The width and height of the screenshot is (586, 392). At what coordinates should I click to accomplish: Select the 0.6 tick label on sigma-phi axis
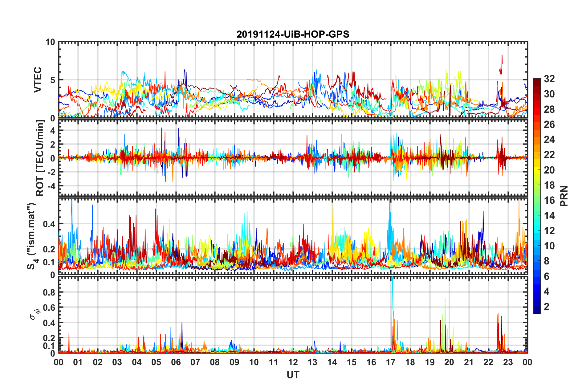coord(49,308)
